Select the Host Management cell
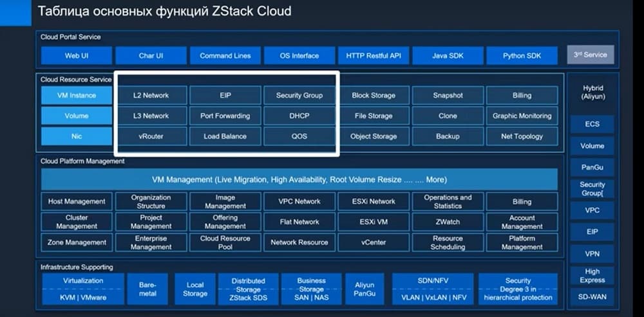644x317 pixels. [x=77, y=201]
